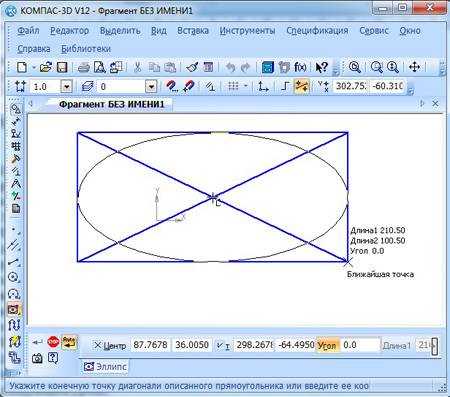The height and width of the screenshot is (397, 450).
Task: Close the document tab with the X button
Action: tap(435, 104)
